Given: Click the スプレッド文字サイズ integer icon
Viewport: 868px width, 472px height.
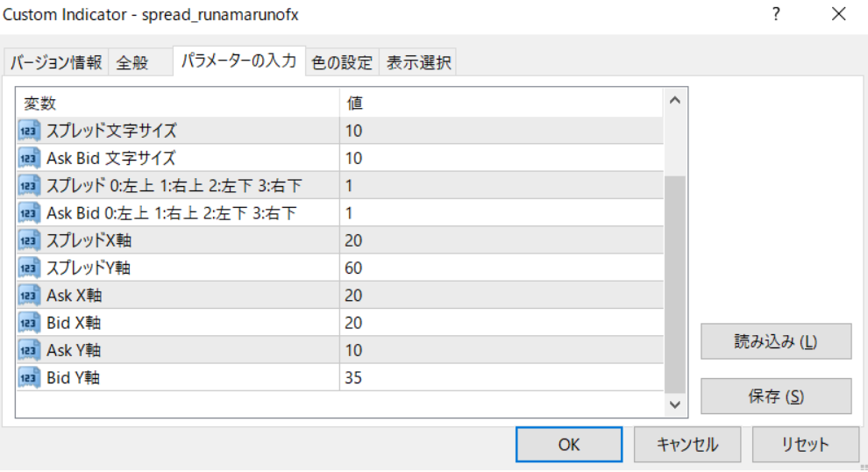Looking at the screenshot, I should click(x=30, y=132).
